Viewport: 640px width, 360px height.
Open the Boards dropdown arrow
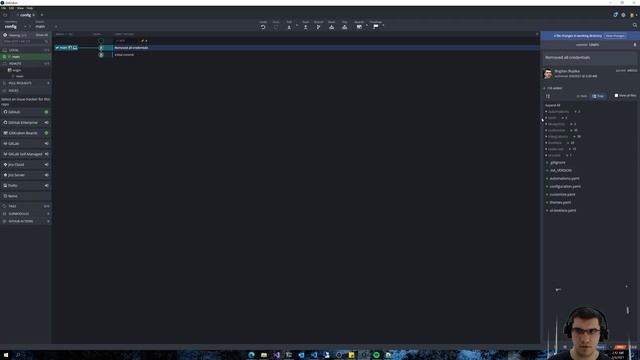point(367,26)
